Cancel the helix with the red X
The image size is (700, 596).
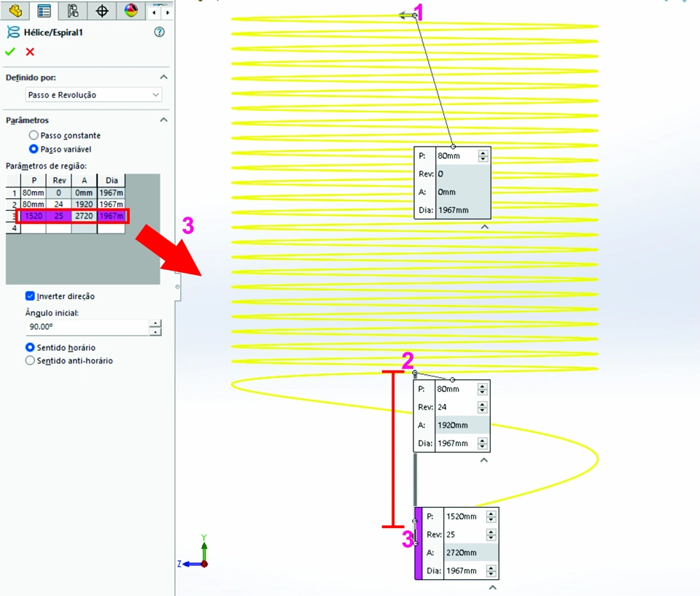coord(30,52)
